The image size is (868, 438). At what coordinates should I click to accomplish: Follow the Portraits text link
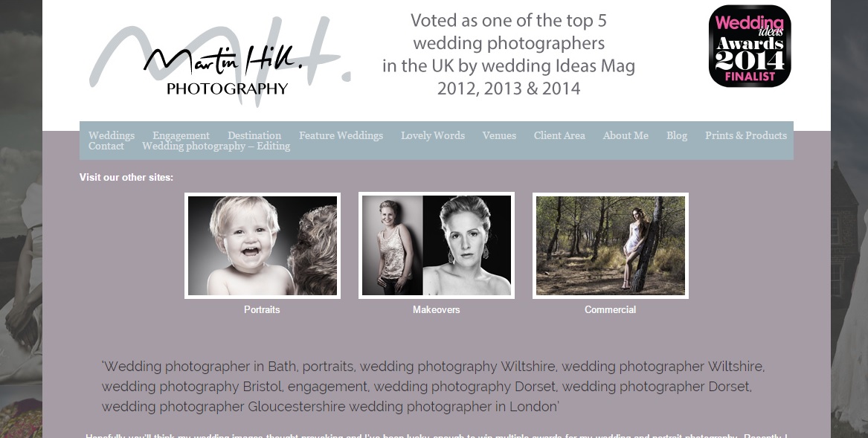point(262,309)
